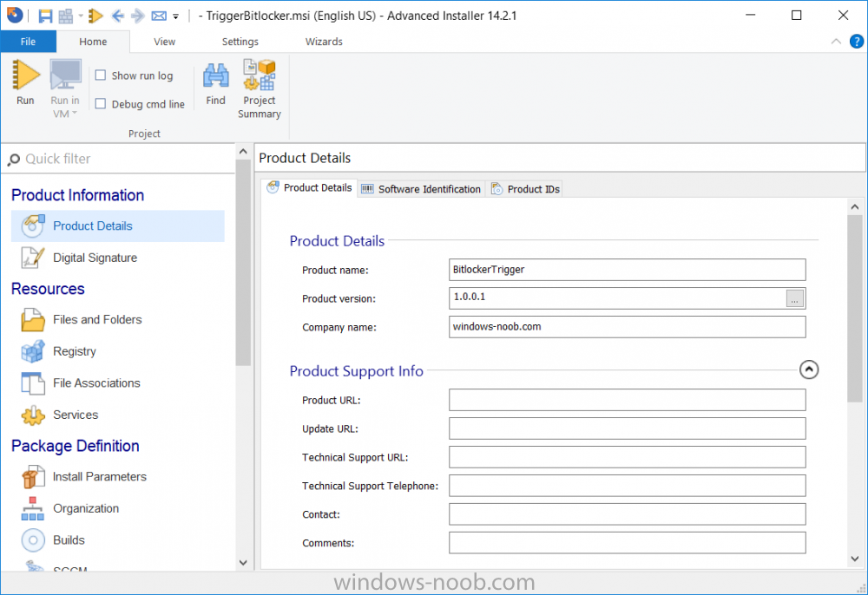Click the Product URL input field

[x=627, y=400]
